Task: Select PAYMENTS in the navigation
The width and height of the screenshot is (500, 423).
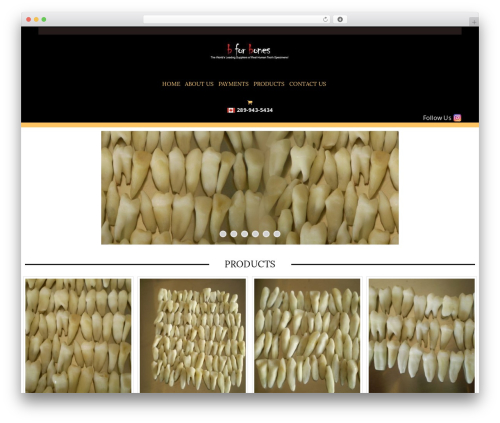Action: [x=233, y=84]
